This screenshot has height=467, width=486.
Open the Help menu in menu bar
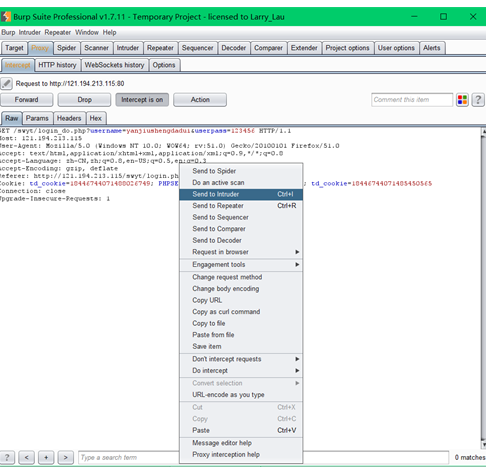[109, 32]
